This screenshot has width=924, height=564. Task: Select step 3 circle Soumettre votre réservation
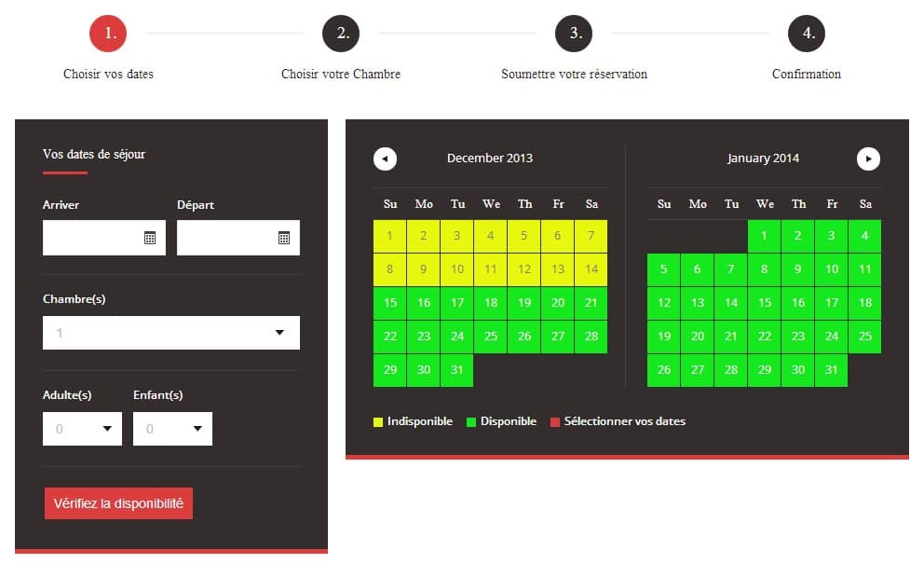[574, 34]
